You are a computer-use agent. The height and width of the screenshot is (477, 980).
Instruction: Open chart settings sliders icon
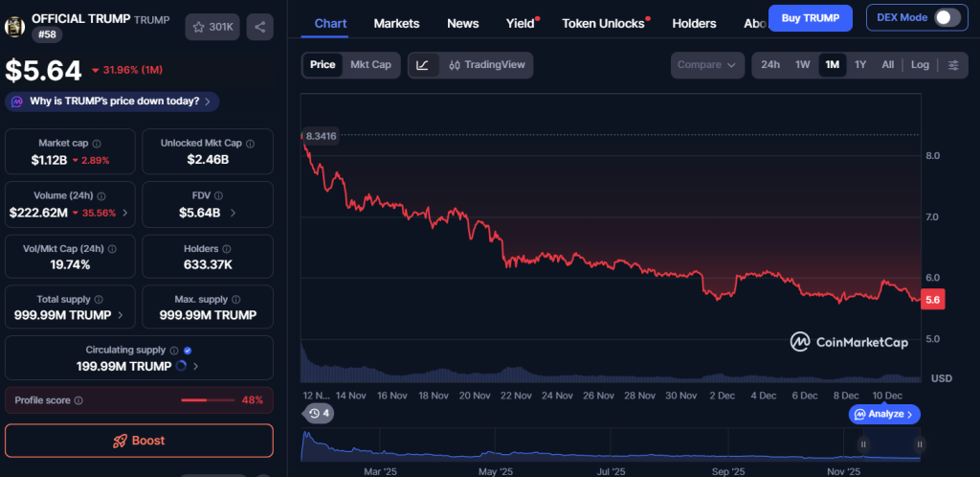(x=952, y=65)
